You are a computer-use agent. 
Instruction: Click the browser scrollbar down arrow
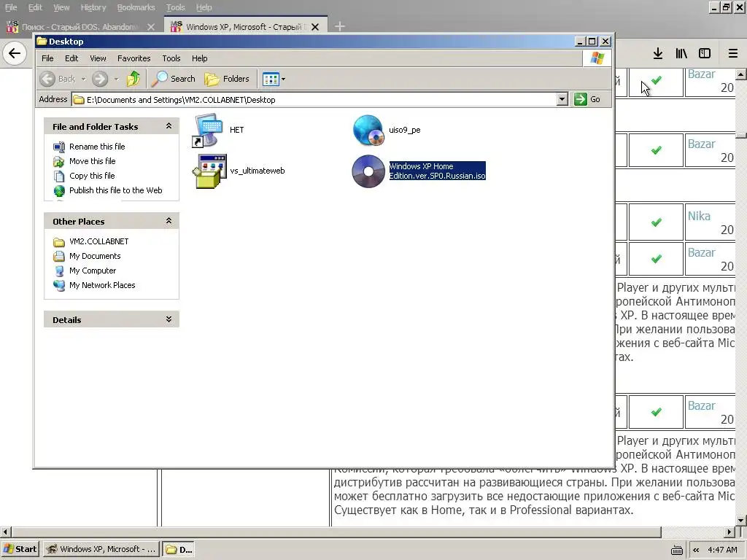pyautogui.click(x=741, y=521)
